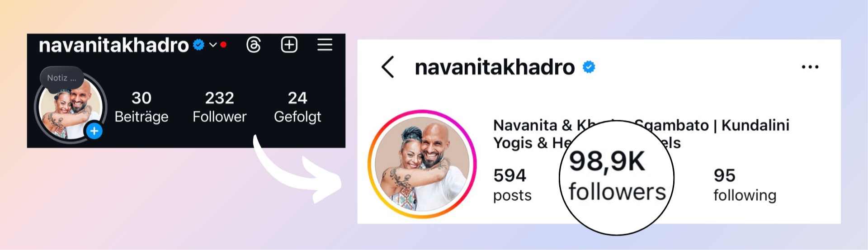Open the Notiz note bubble
868x250 pixels.
pos(62,78)
